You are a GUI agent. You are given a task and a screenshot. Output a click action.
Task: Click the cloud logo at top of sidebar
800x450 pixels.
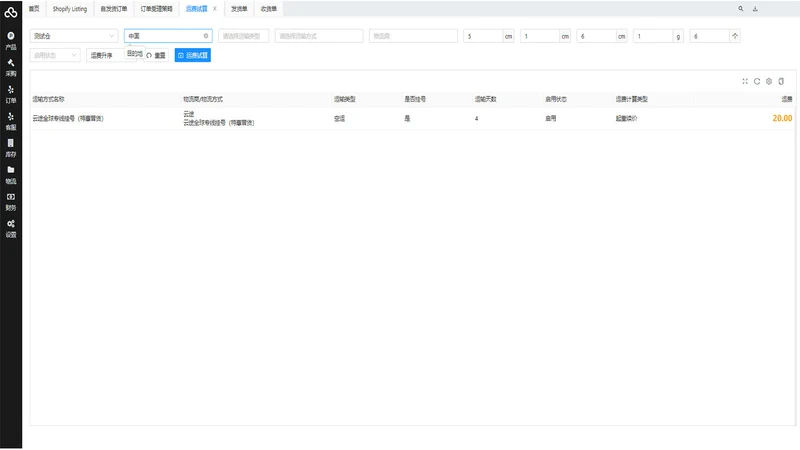[11, 12]
